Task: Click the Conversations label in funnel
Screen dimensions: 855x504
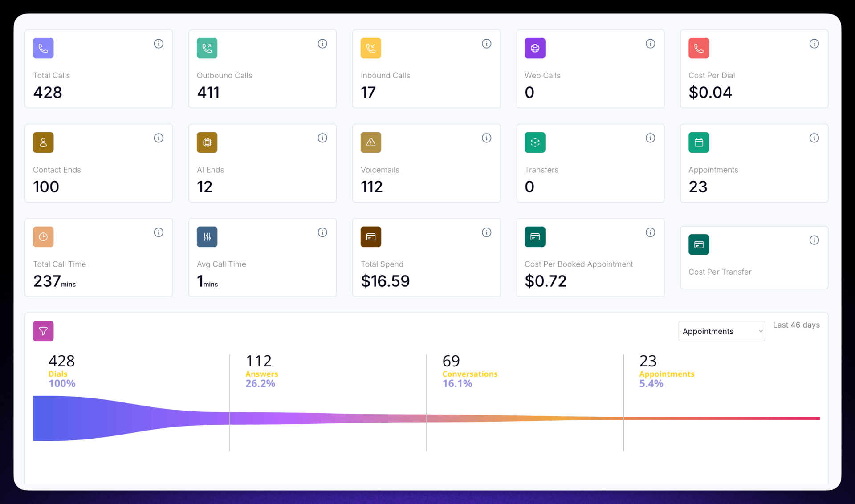Action: [x=470, y=374]
